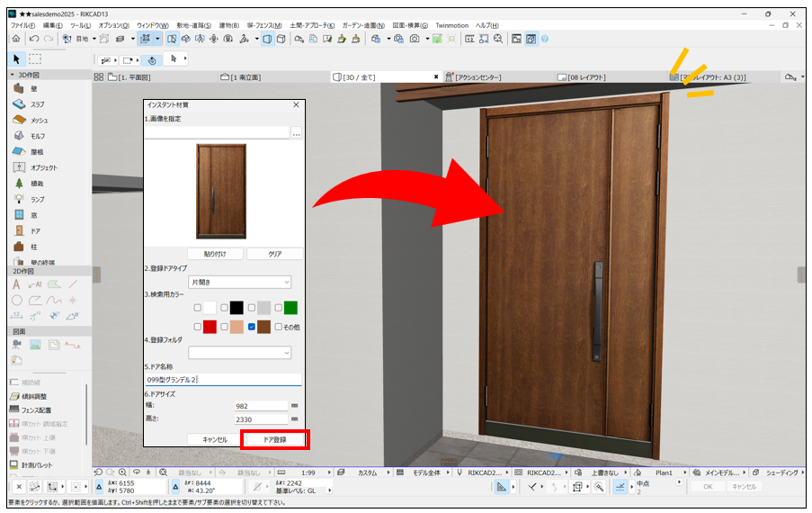Check the red search color checkbox
Screen dimensions: 812x513
[x=198, y=327]
